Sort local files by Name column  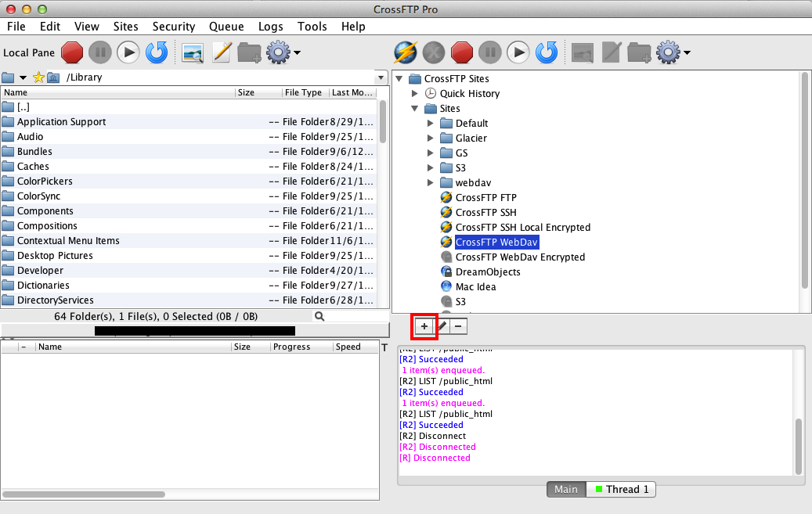tap(118, 92)
